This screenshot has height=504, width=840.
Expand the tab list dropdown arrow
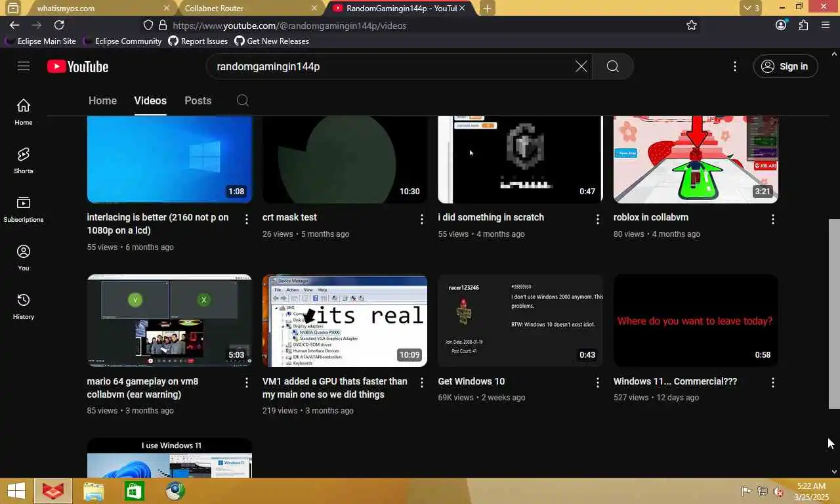[x=751, y=8]
